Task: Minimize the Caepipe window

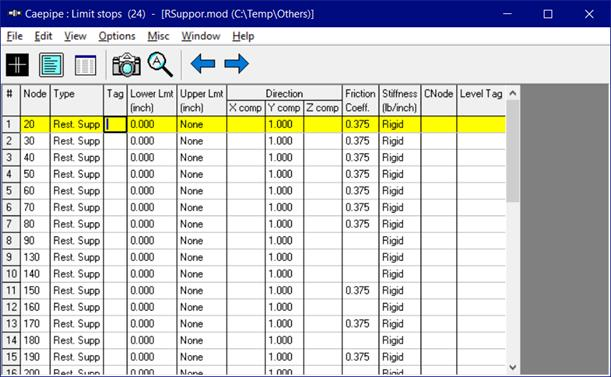Action: coord(507,14)
